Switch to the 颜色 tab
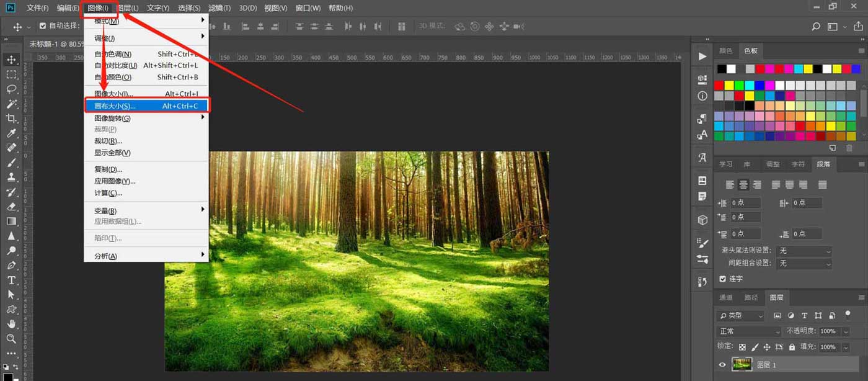The image size is (868, 381). coord(725,51)
